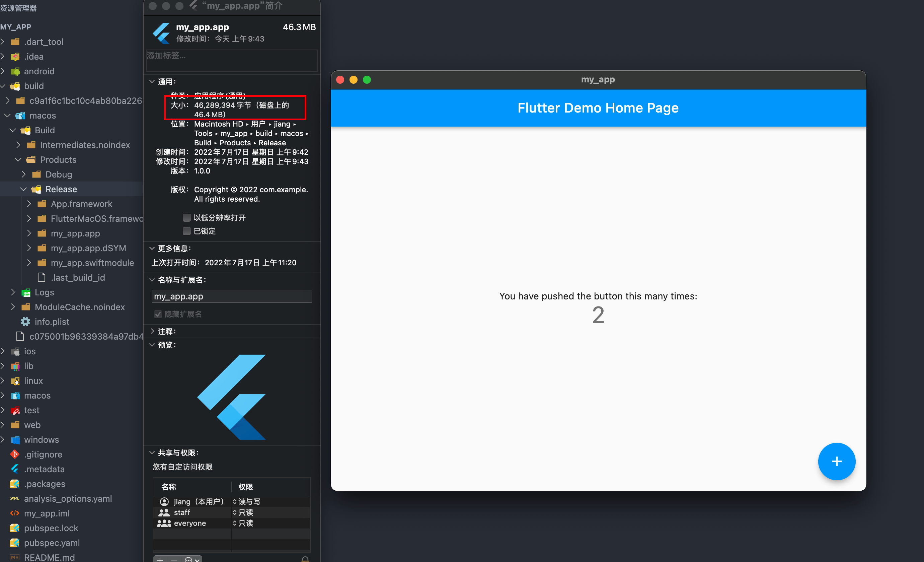Collapse the Release folder in the tree
Viewport: 924px width, 562px height.
click(23, 189)
